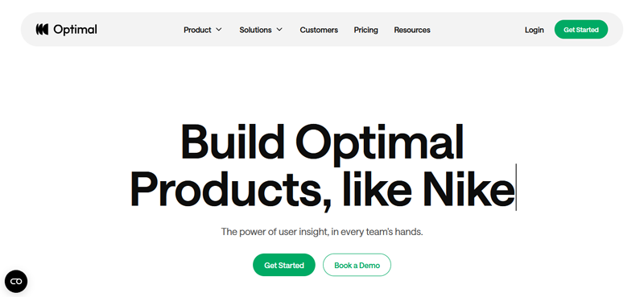Open the Pricing page
644x297 pixels.
[366, 30]
